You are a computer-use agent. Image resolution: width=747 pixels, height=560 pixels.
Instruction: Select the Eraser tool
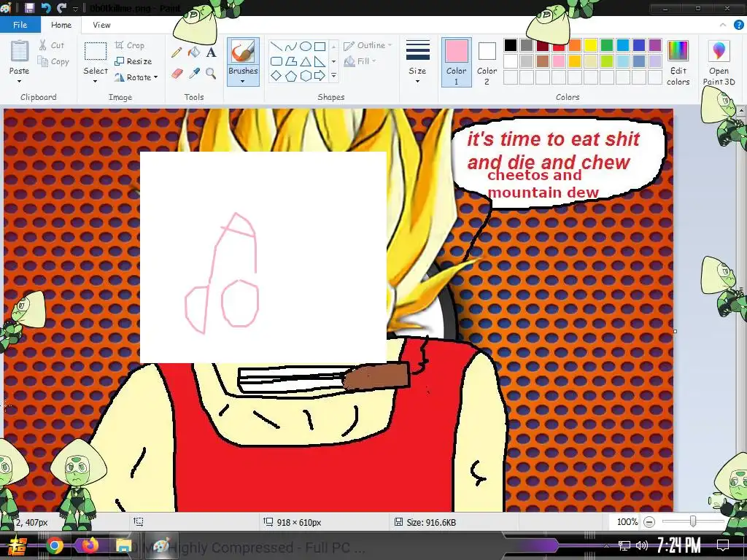pyautogui.click(x=177, y=74)
